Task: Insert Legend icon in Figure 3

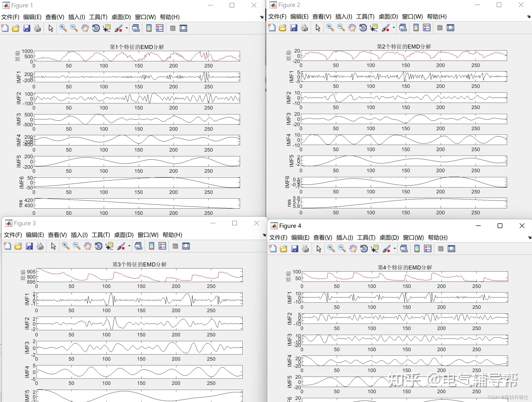Action: (162, 246)
